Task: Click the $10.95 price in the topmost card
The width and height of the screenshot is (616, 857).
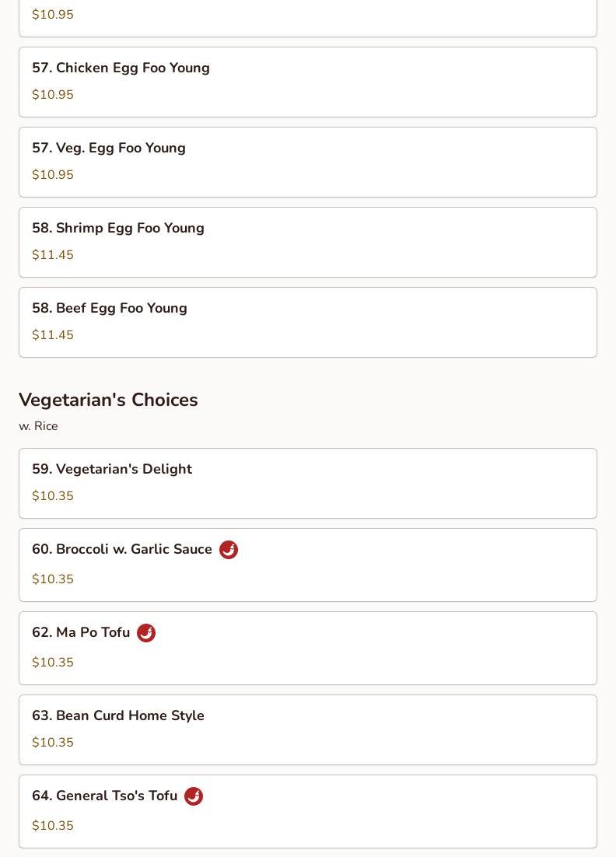Action: [53, 15]
